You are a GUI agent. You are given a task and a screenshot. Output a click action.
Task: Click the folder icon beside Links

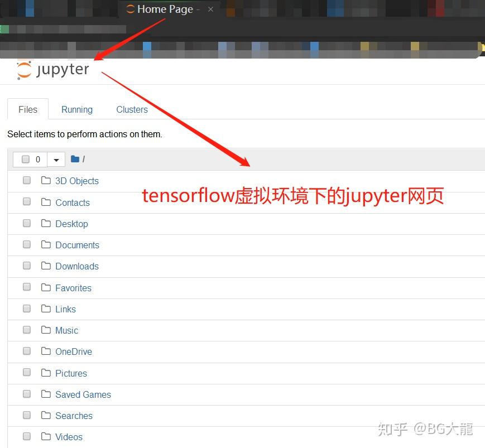tap(46, 309)
